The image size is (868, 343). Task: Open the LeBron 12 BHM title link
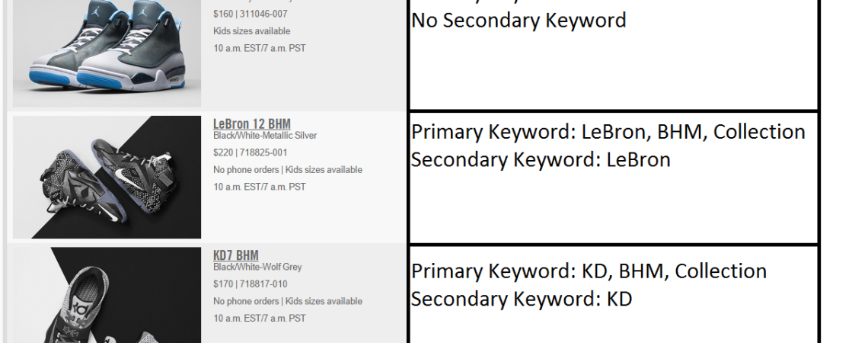(x=251, y=124)
